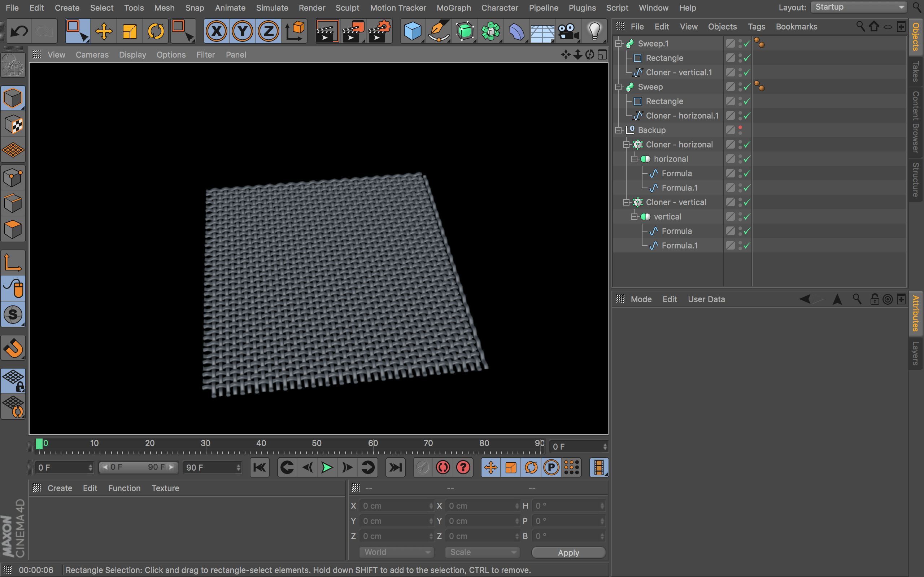The height and width of the screenshot is (577, 924).
Task: Select the Move tool
Action: tap(104, 31)
